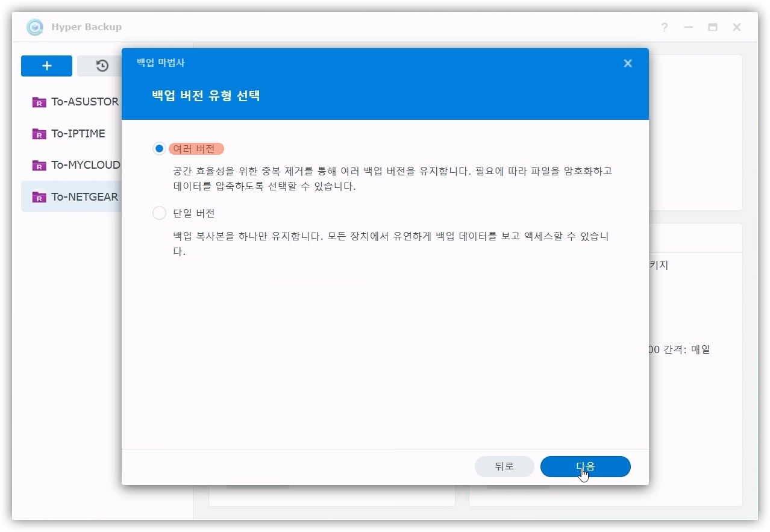Click the To-NETGEAR task folder icon
770x532 pixels.
pyautogui.click(x=39, y=197)
